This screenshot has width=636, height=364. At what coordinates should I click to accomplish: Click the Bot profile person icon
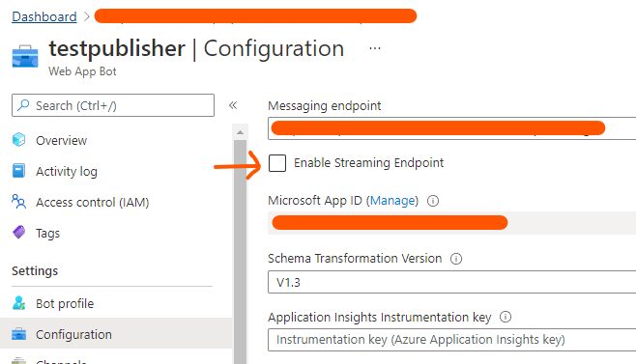pyautogui.click(x=18, y=303)
